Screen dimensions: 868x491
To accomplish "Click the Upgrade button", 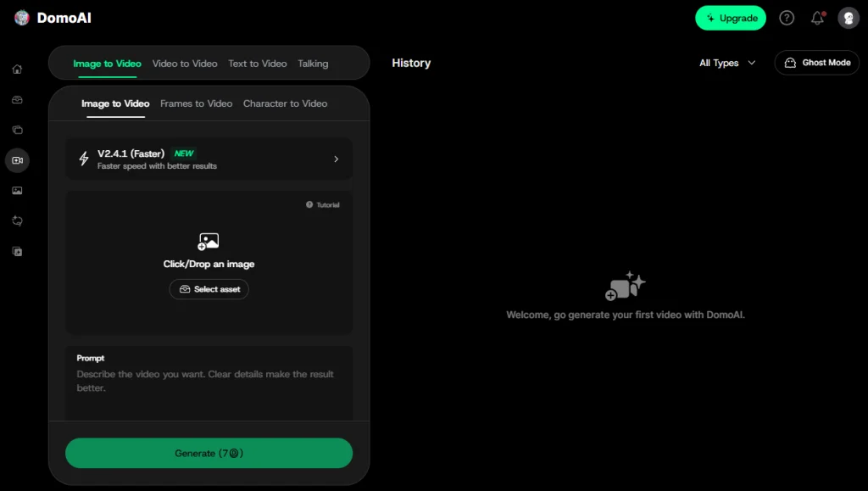I will 731,19.
